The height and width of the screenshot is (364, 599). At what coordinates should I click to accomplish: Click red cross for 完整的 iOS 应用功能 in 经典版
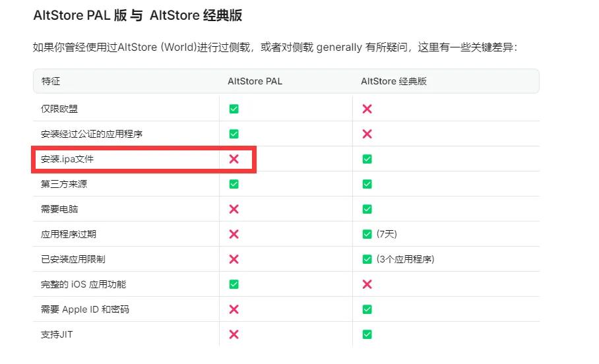pyautogui.click(x=367, y=284)
